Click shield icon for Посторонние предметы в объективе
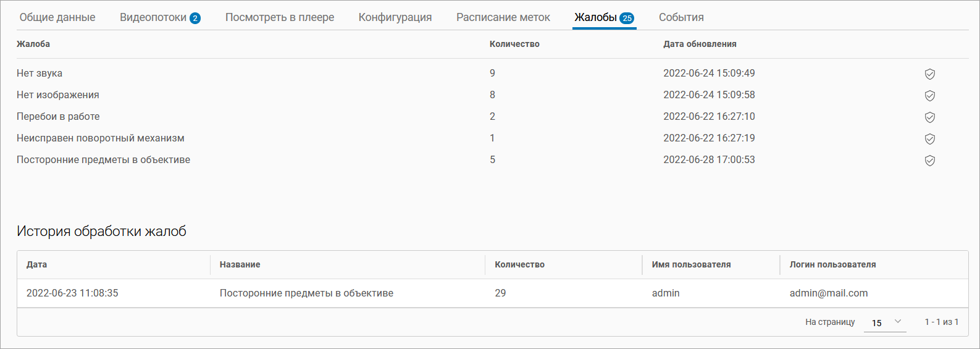 point(929,161)
